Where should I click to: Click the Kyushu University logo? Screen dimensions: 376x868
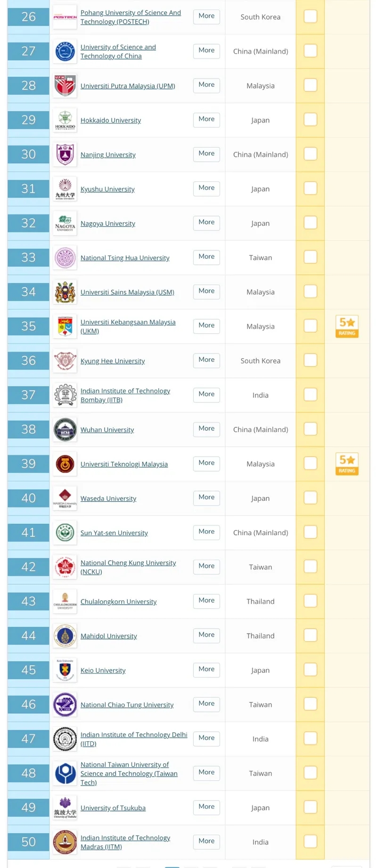65,188
